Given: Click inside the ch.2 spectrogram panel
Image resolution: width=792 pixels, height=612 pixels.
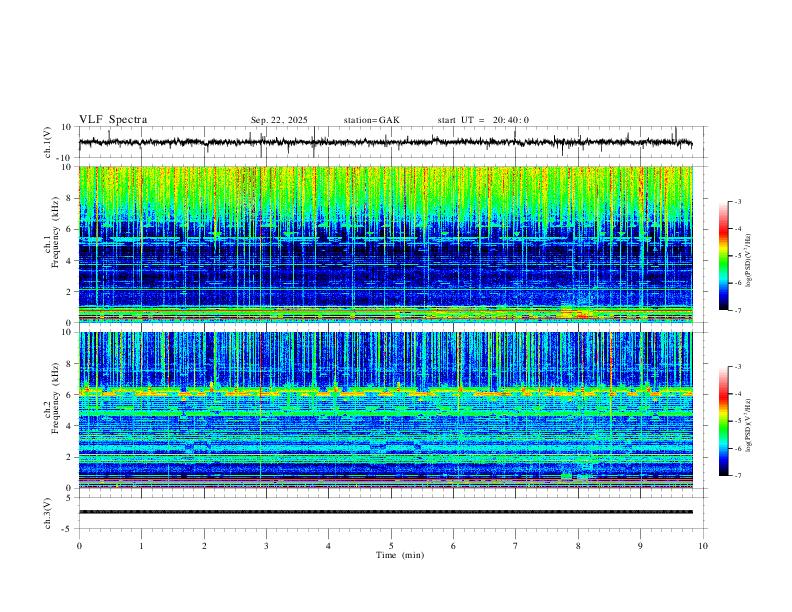Looking at the screenshot, I should (x=385, y=410).
